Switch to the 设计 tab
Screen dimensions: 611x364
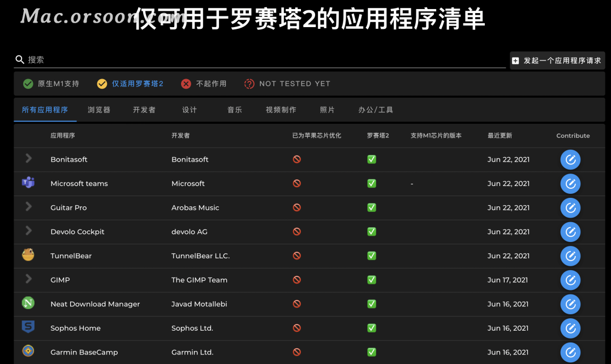point(190,110)
